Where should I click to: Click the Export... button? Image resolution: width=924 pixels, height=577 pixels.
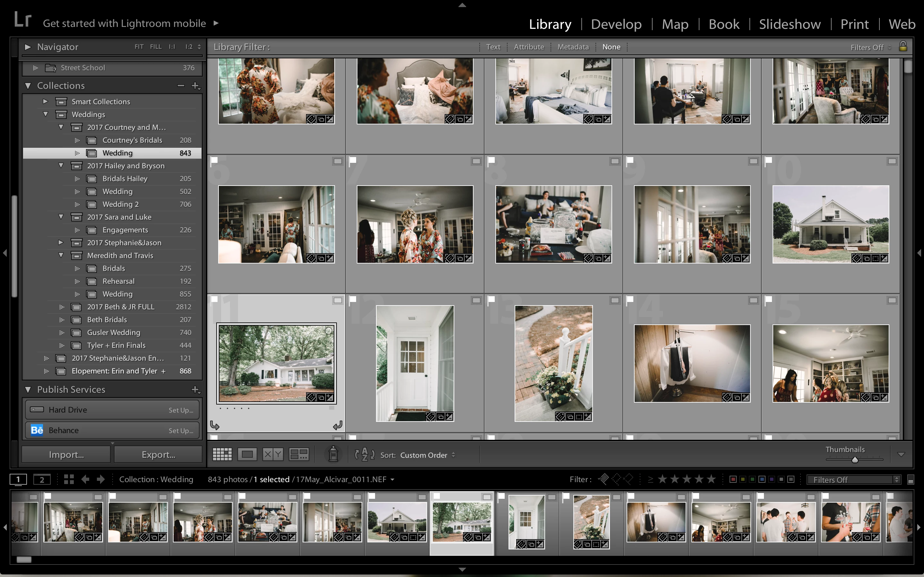click(x=158, y=455)
